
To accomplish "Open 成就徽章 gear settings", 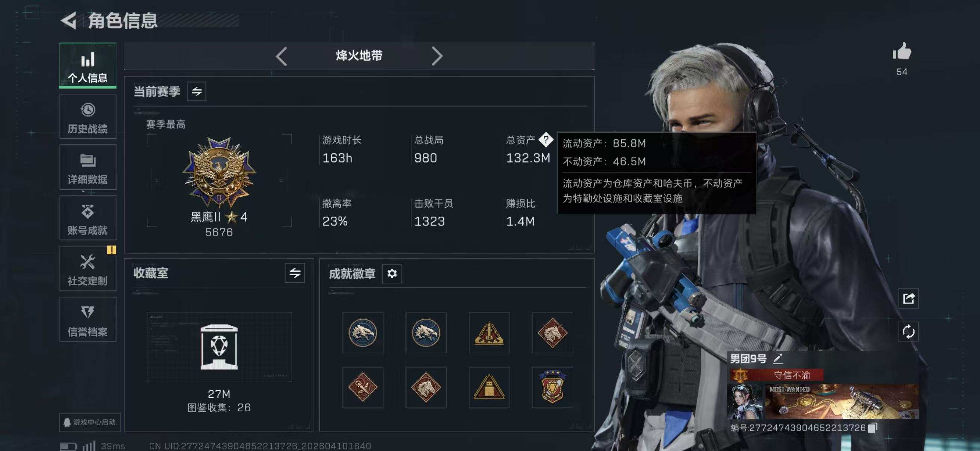I will coord(392,273).
